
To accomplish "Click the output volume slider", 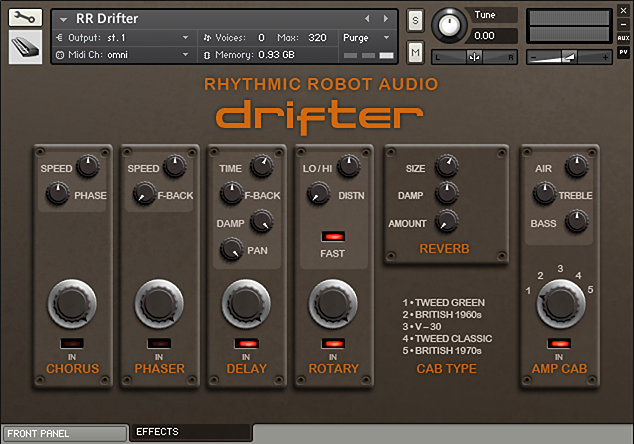I will [x=569, y=57].
